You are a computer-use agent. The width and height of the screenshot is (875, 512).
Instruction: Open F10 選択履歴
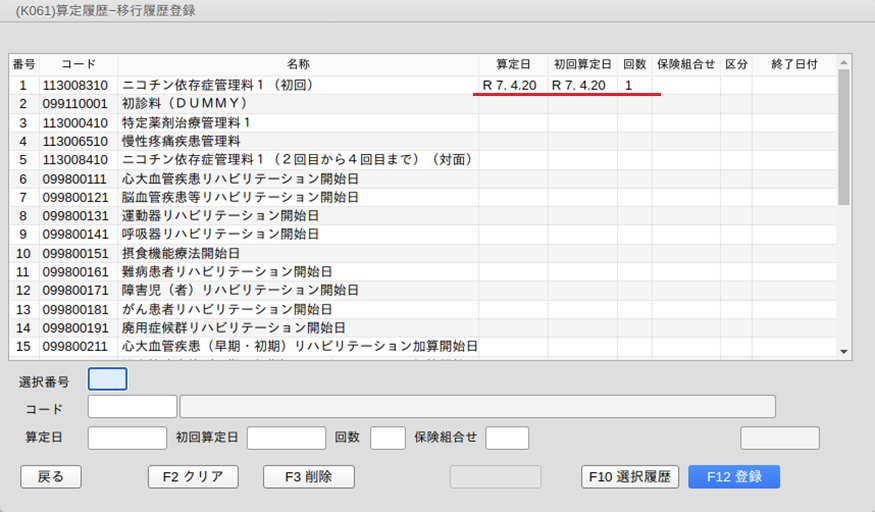point(630,477)
